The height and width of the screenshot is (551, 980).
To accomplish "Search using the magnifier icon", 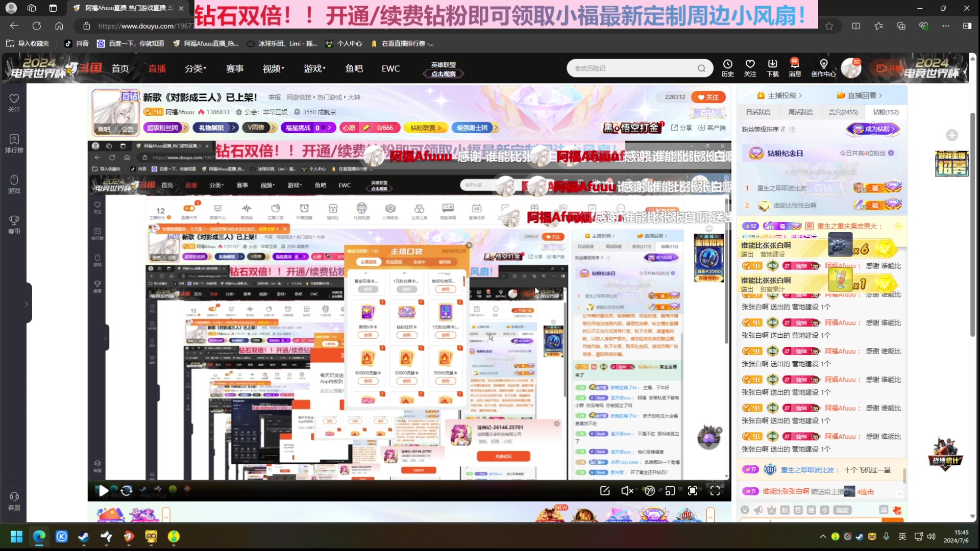I will (x=702, y=68).
